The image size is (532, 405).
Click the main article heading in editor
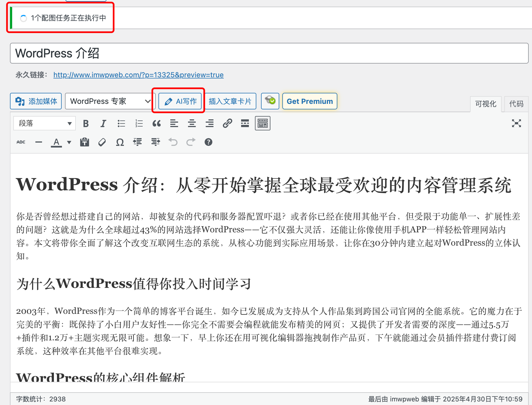click(x=264, y=185)
